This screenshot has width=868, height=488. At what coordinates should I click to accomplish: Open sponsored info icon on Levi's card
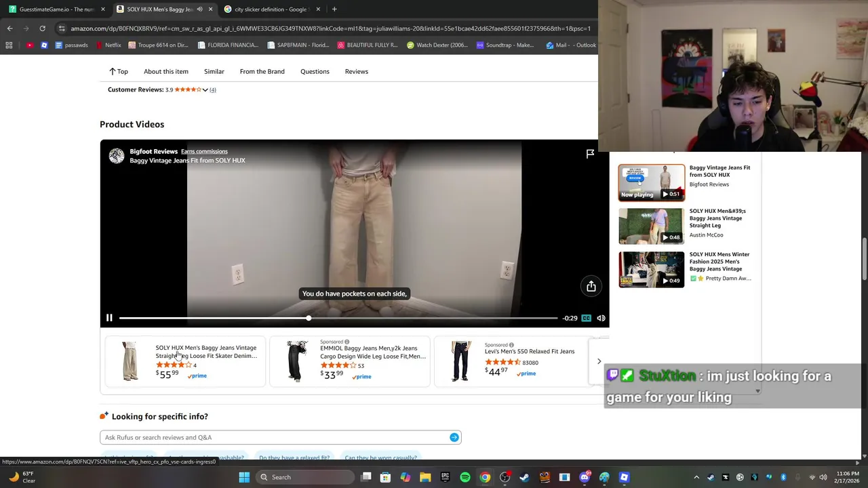pos(511,345)
